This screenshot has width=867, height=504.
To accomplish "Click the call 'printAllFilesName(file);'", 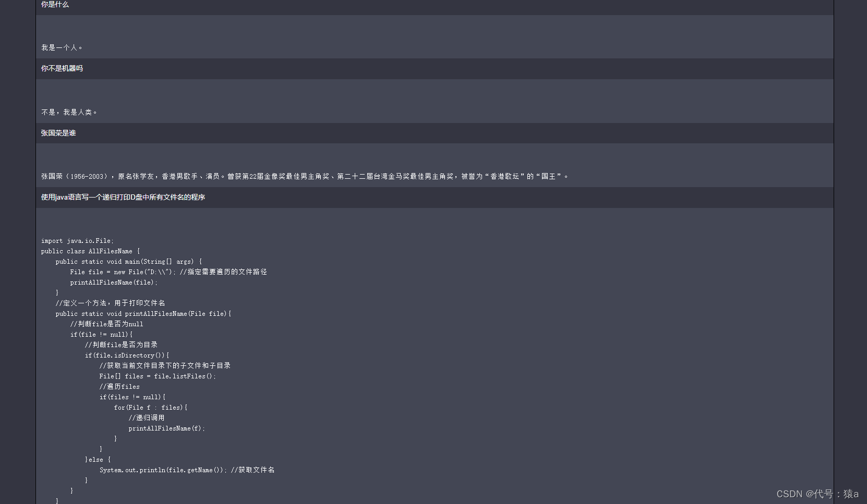I will (x=114, y=282).
